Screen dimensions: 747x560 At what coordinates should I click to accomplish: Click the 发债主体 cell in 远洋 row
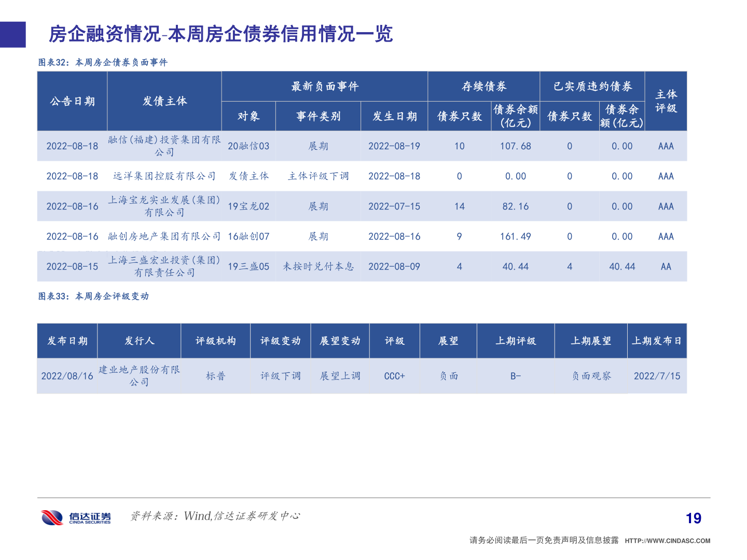(x=248, y=176)
